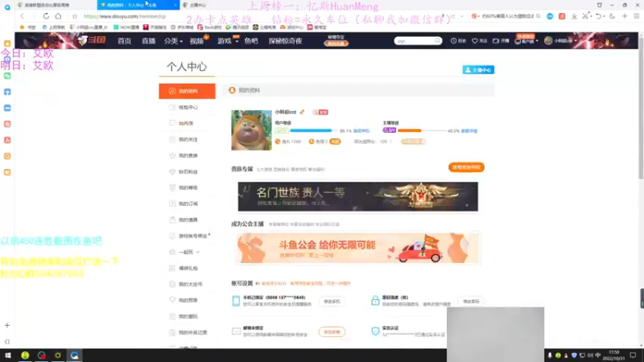Open Windows Start menu
644x362 pixels.
[x=8, y=355]
